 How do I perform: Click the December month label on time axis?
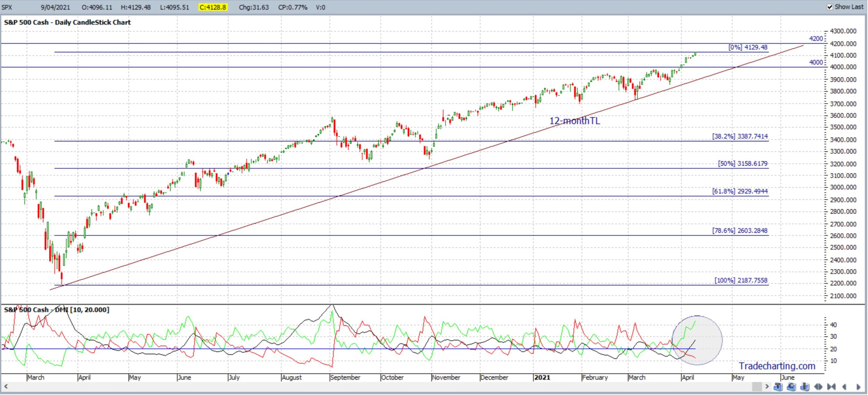(494, 377)
